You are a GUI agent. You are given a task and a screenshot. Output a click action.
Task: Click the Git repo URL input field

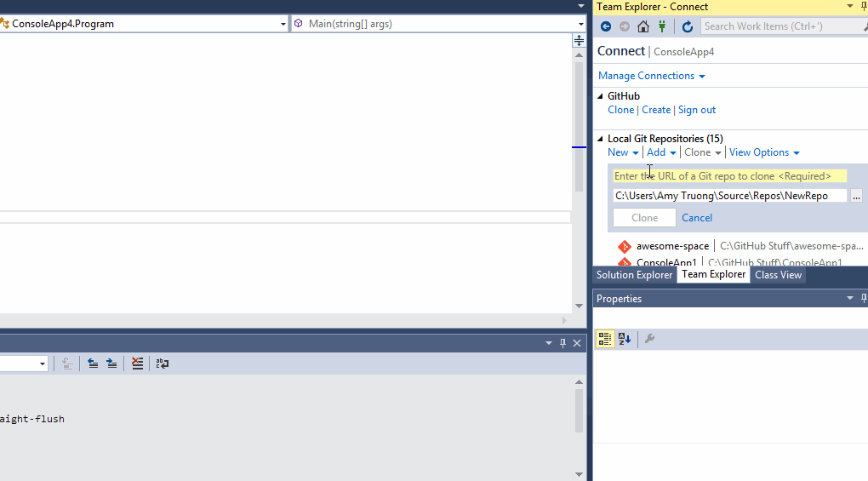tap(729, 176)
